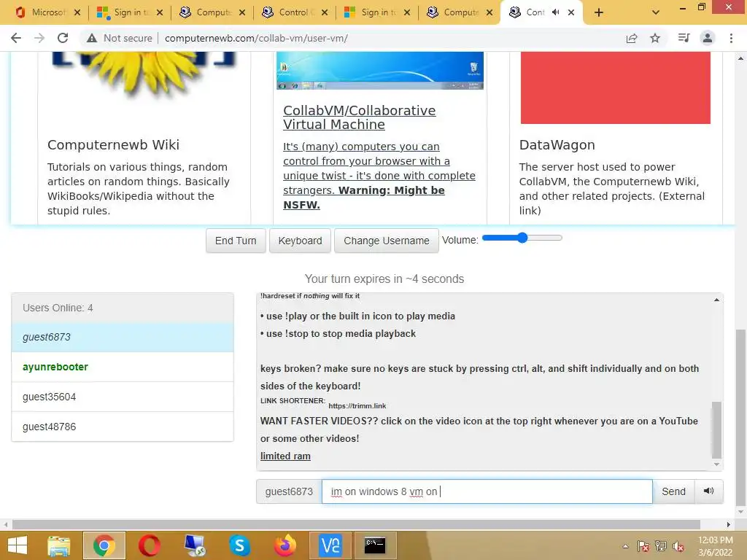Launch Firefox from the taskbar

click(x=285, y=545)
